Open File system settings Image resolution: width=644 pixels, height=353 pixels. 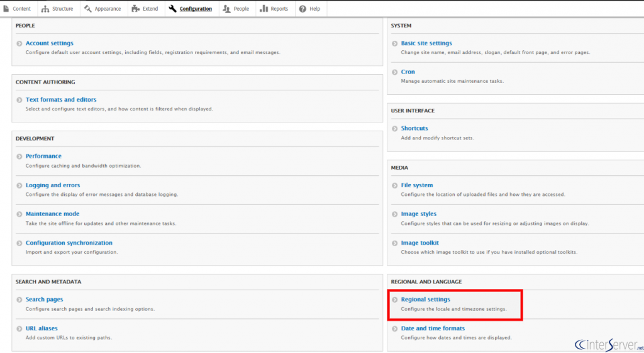pos(417,185)
